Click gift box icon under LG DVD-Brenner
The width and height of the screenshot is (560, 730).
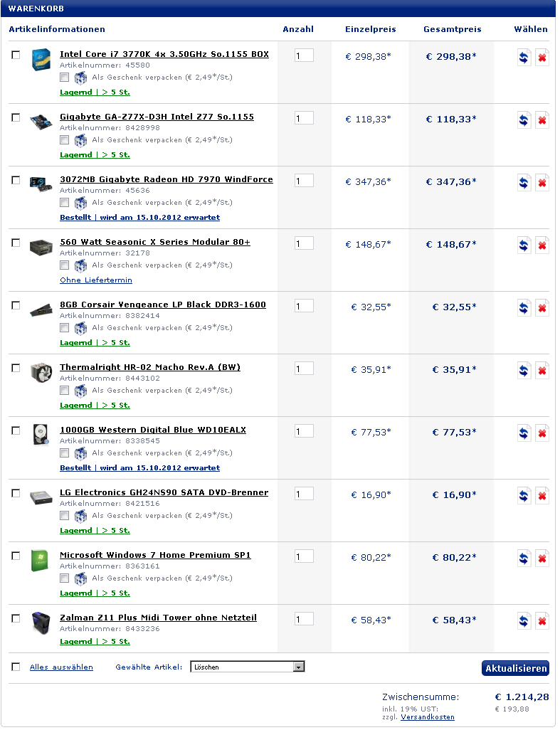80,516
